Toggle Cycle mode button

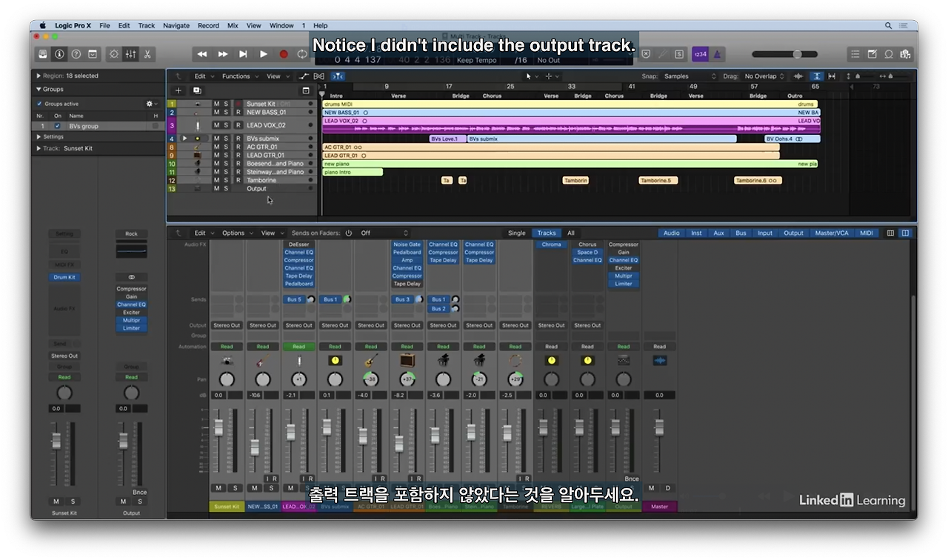[301, 54]
